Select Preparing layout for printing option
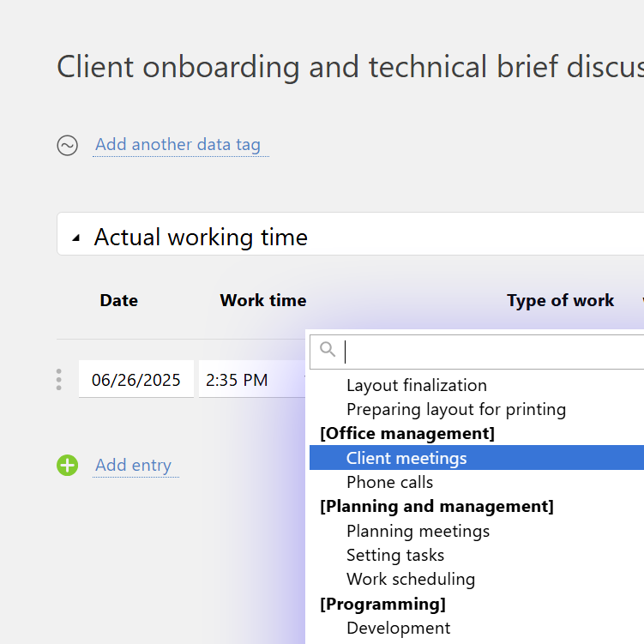The height and width of the screenshot is (644, 644). [455, 409]
